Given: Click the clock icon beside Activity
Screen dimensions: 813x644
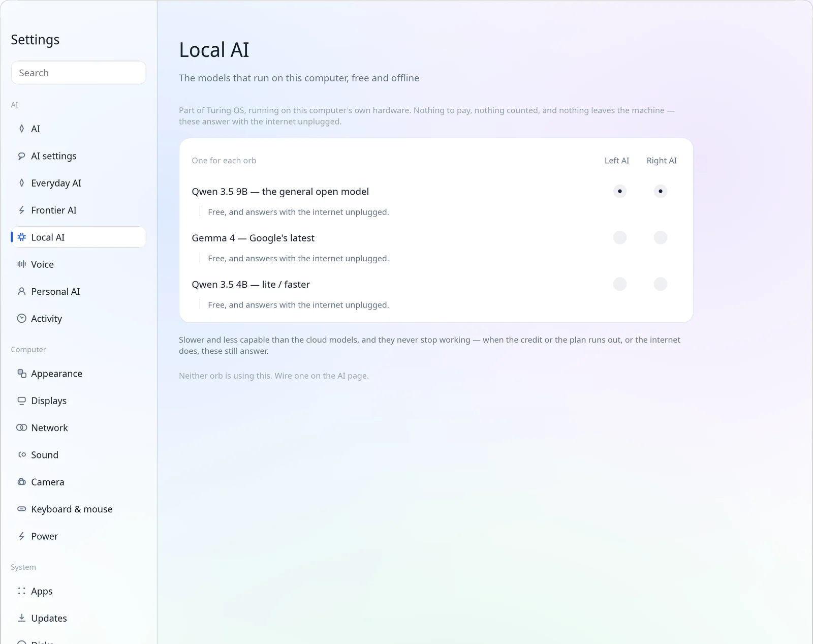Looking at the screenshot, I should tap(21, 318).
